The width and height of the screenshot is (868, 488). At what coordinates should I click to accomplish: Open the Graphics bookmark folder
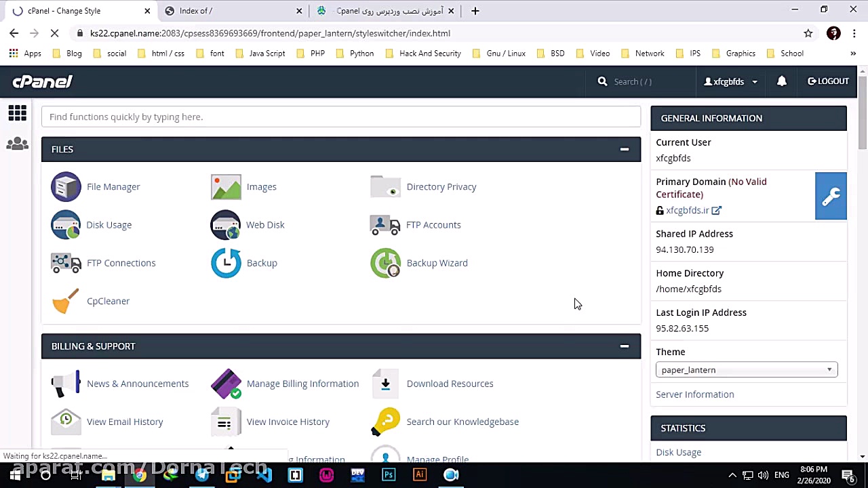(733, 54)
